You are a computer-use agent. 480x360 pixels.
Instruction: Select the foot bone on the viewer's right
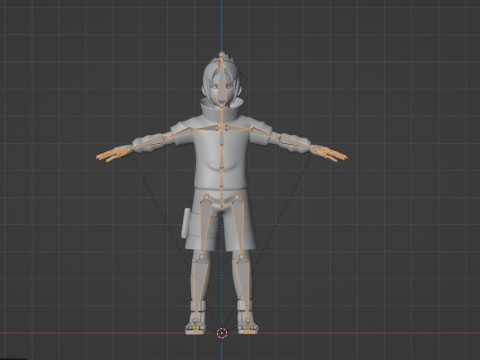248,326
